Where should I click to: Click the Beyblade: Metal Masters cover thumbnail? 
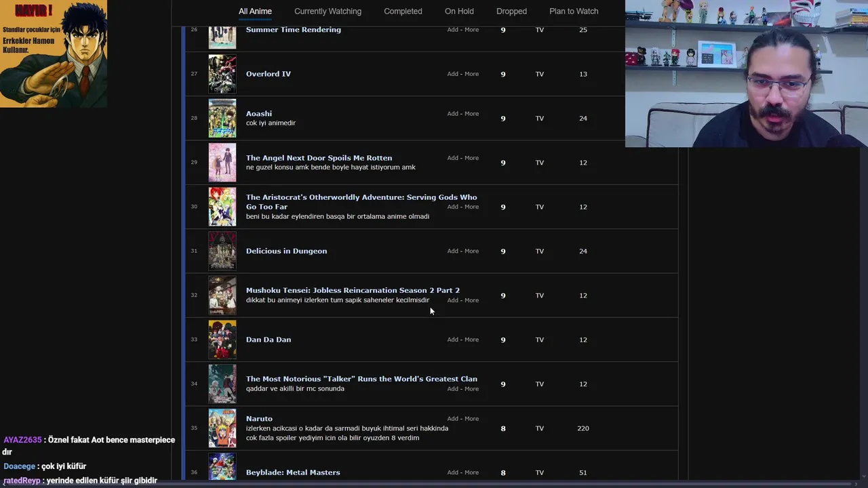(222, 467)
